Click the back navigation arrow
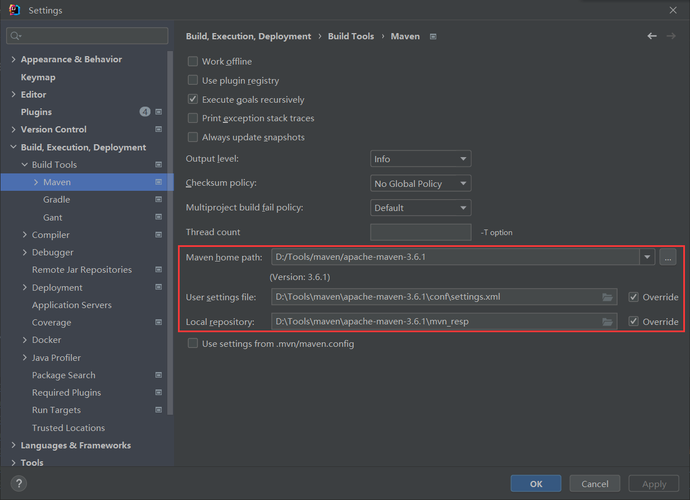 tap(652, 36)
